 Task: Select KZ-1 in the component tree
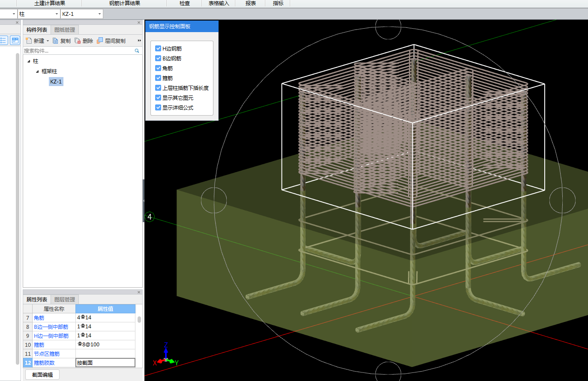[x=56, y=81]
